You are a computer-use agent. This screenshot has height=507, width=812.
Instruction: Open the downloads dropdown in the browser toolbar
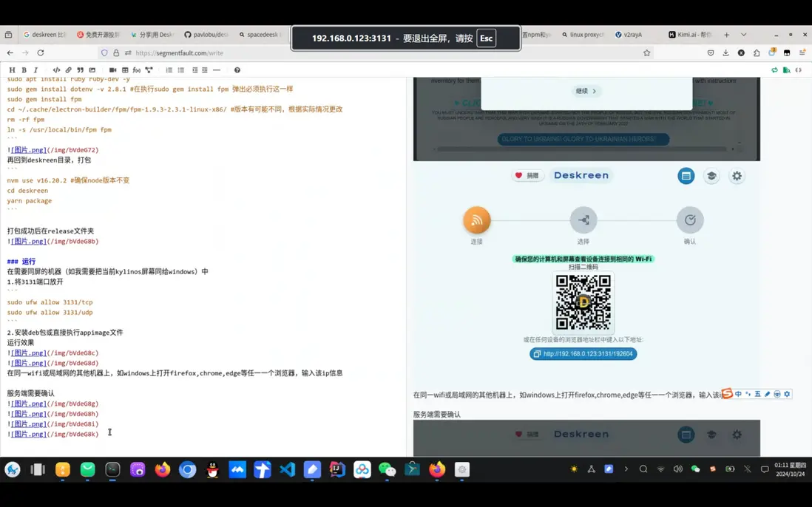point(725,52)
